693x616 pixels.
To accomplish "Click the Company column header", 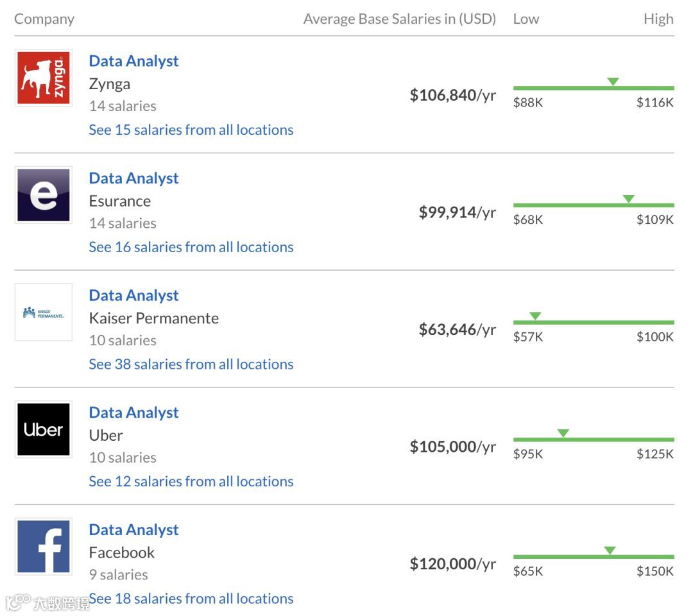I will click(44, 19).
